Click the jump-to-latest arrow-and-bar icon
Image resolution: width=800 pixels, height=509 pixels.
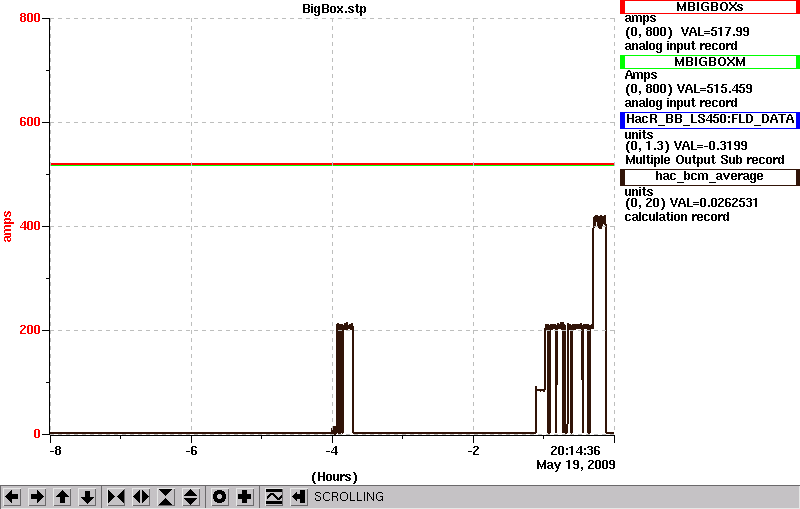pyautogui.click(x=299, y=497)
